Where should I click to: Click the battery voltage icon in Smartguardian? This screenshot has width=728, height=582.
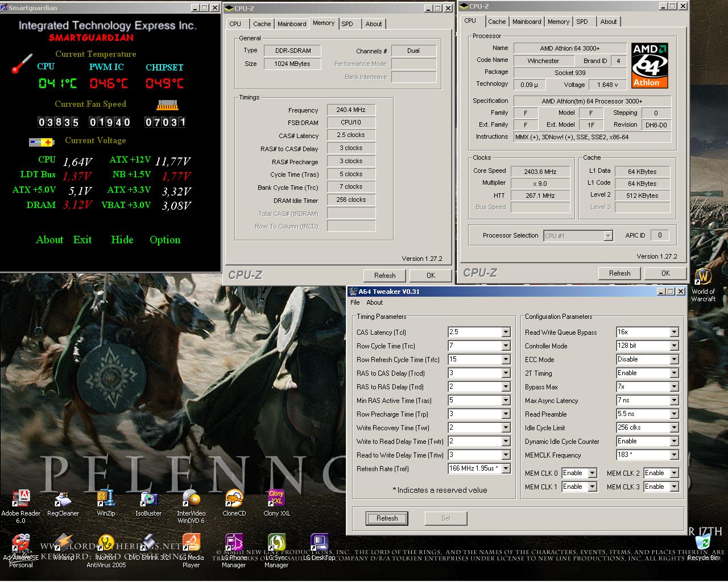click(42, 142)
